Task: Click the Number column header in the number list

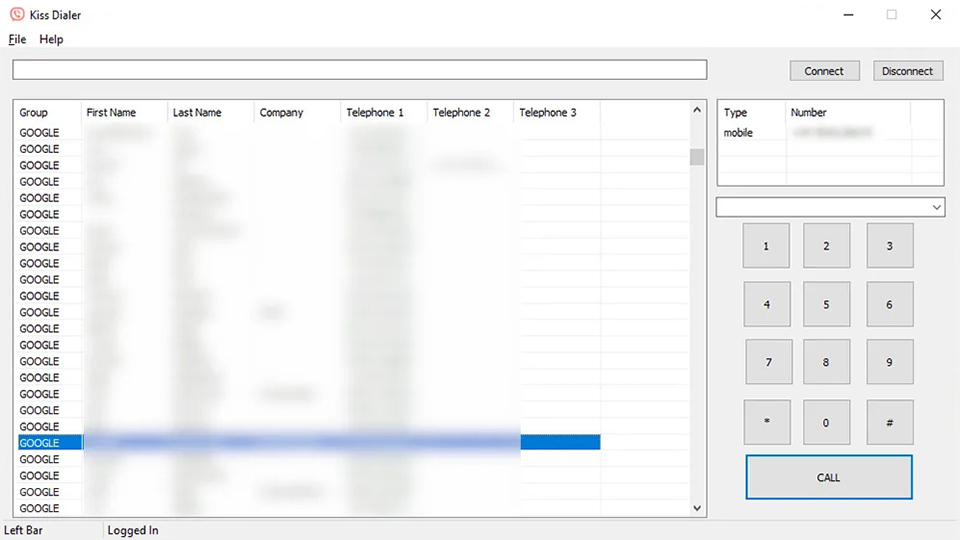Action: 847,113
